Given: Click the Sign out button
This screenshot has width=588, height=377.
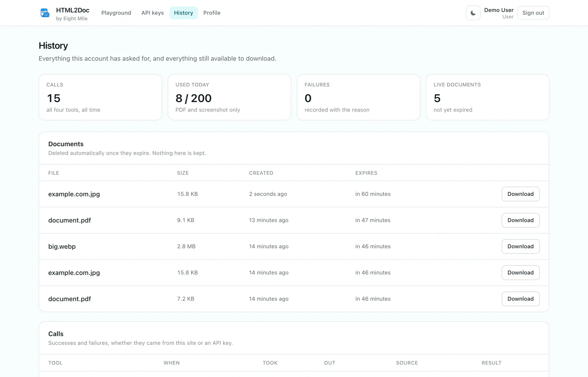Looking at the screenshot, I should point(533,13).
